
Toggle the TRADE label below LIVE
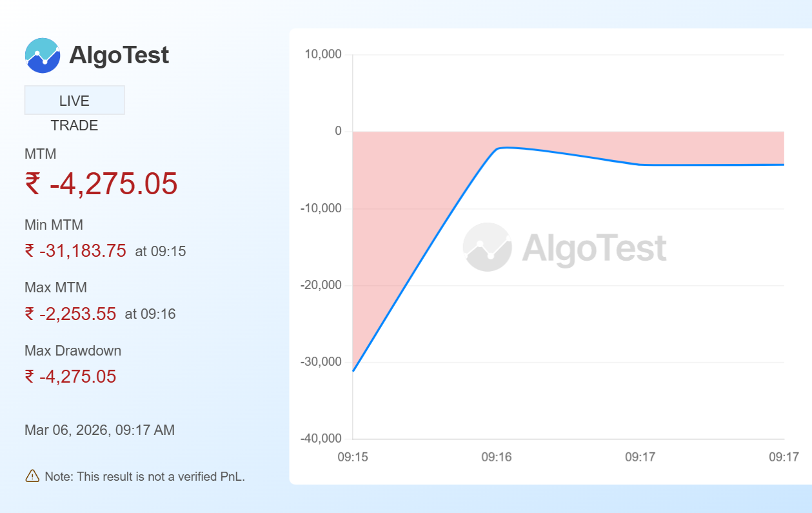point(74,125)
